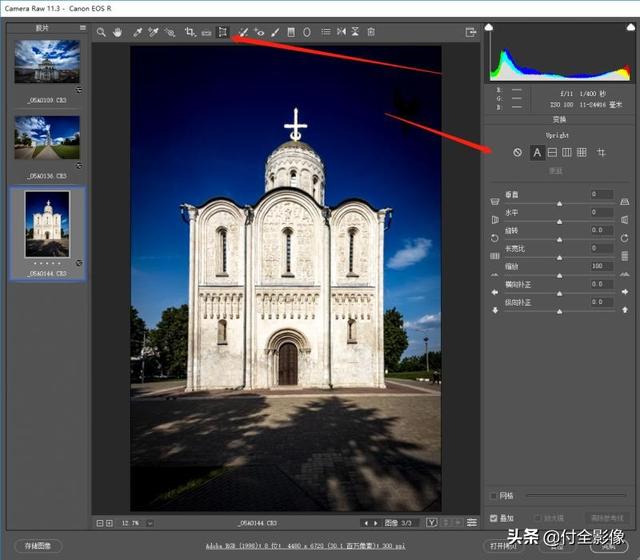This screenshot has width=640, height=560.
Task: Select the Guided Upright icon
Action: click(601, 153)
